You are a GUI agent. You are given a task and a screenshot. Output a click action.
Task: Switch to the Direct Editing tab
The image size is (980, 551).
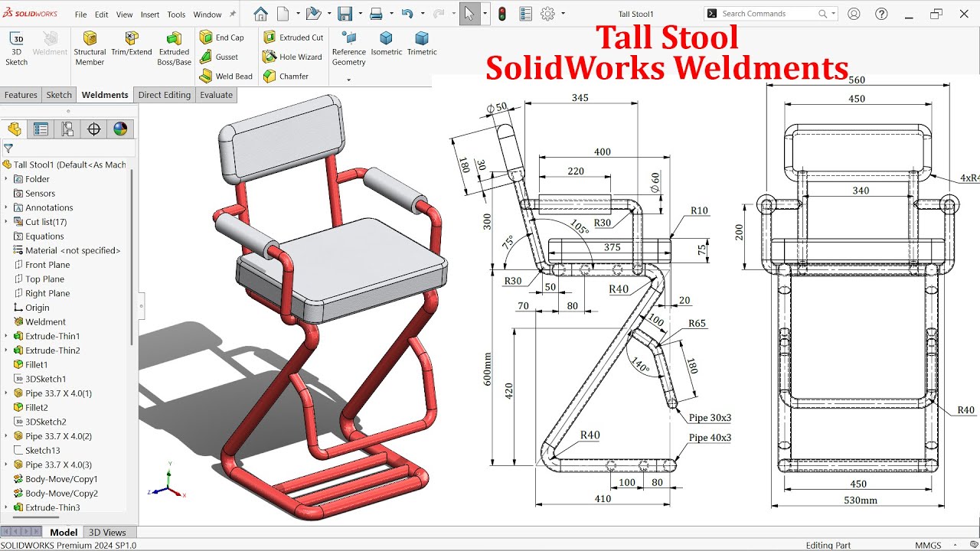pyautogui.click(x=164, y=95)
